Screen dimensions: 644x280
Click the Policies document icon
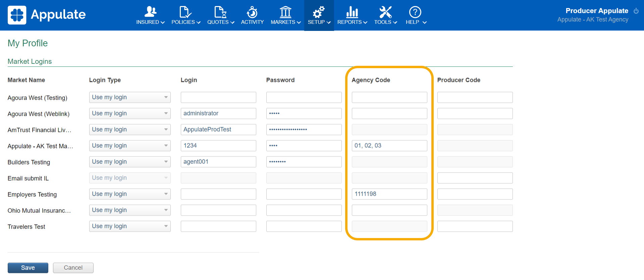[x=185, y=12]
